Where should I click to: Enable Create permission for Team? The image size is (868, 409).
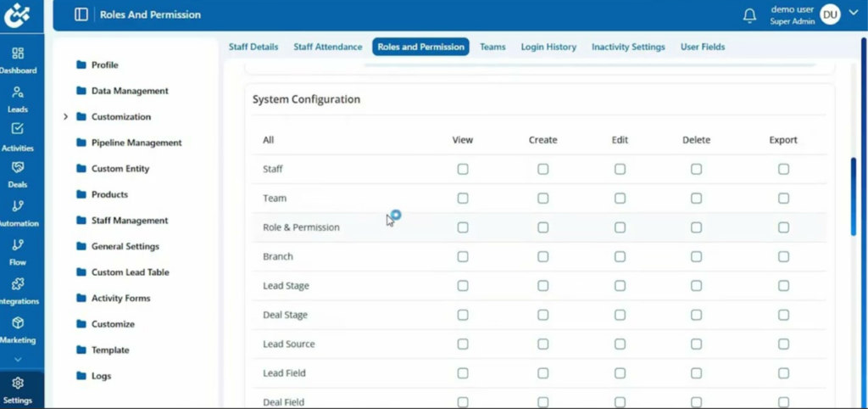coord(543,198)
